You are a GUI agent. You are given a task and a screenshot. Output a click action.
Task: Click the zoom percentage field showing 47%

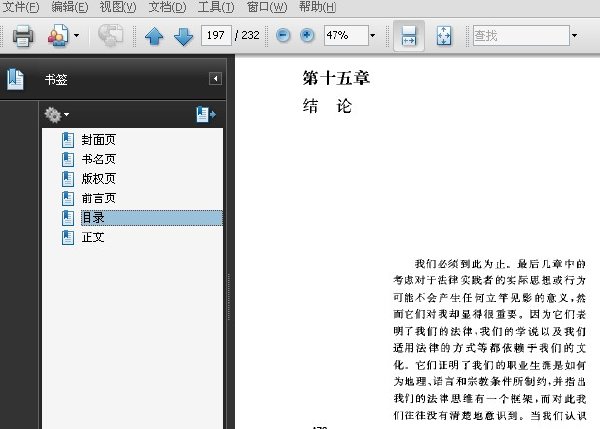click(346, 36)
